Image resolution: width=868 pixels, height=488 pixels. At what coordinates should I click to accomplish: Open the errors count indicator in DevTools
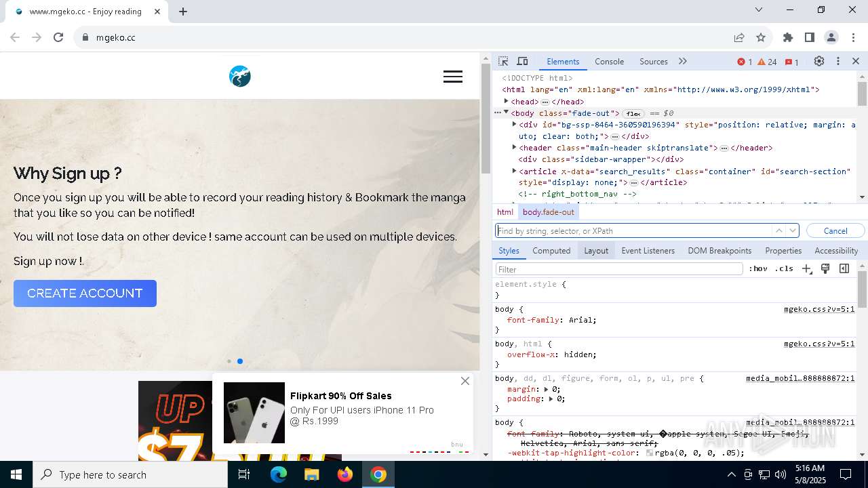[x=745, y=62]
